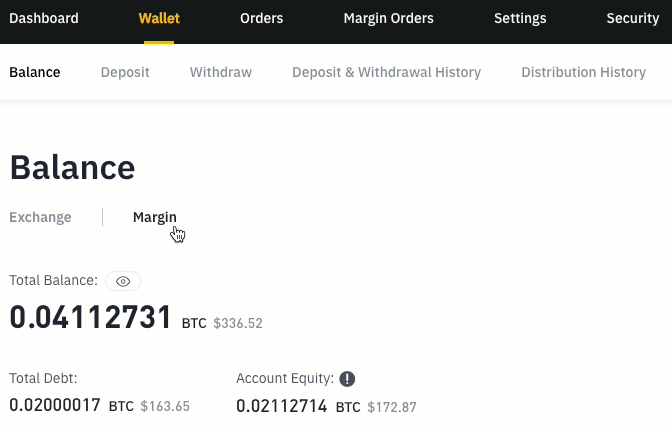View Deposit & Withdrawal History tab
Viewport: 672px width, 432px height.
pos(386,72)
